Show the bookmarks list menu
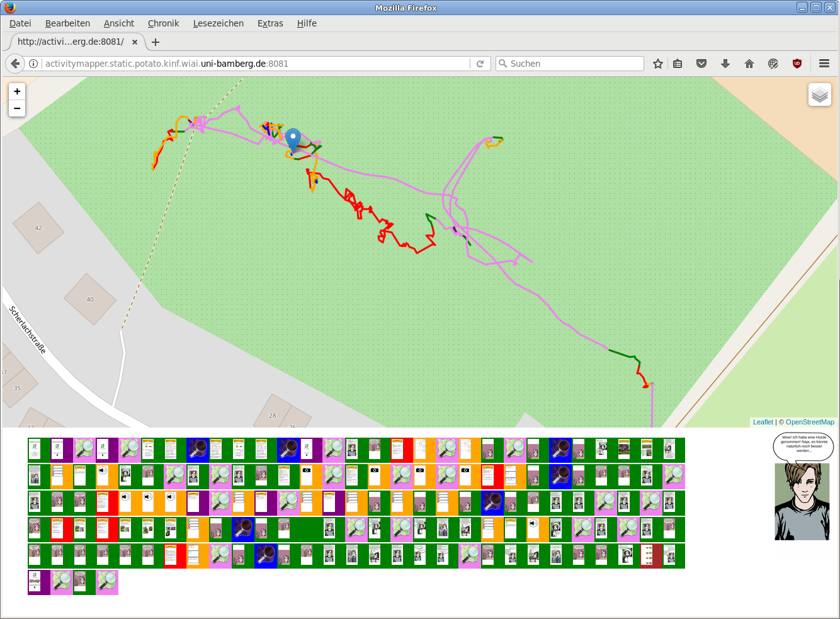This screenshot has height=619, width=840. pos(678,64)
